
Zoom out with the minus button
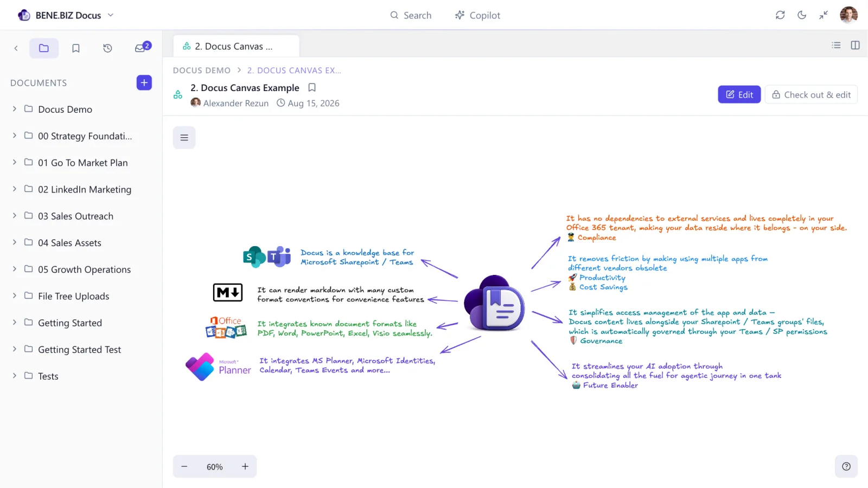[184, 466]
